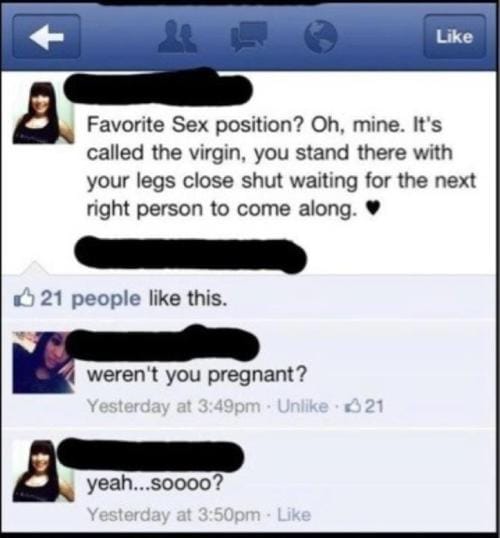Open the '21 people' likes list

[91, 299]
